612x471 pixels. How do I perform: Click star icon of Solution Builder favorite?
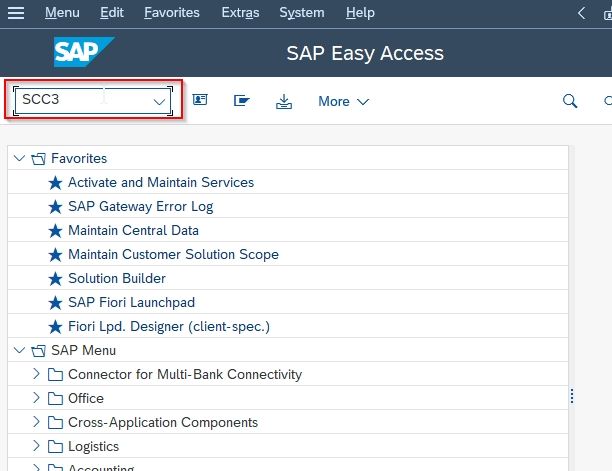point(55,279)
